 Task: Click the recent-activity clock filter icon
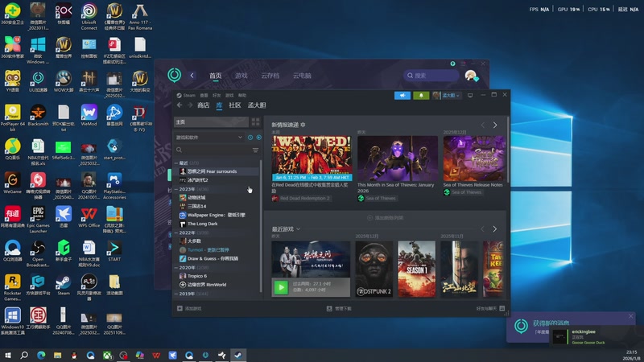(250, 137)
